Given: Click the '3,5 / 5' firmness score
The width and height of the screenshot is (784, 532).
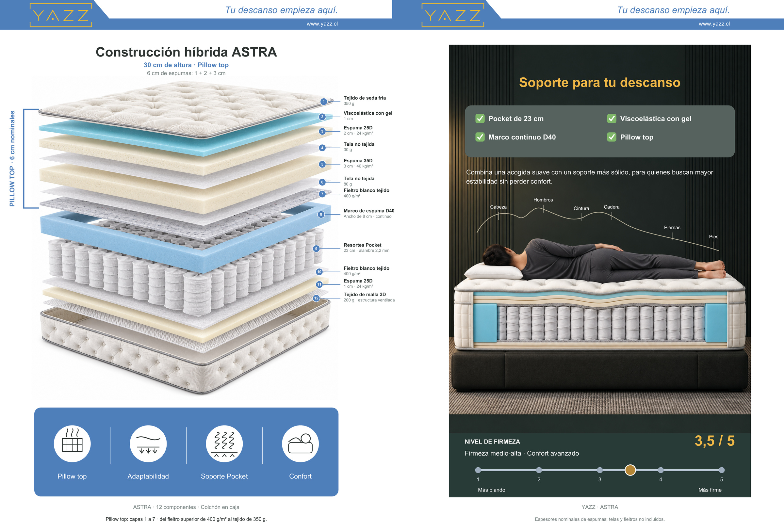Looking at the screenshot, I should pyautogui.click(x=714, y=441).
